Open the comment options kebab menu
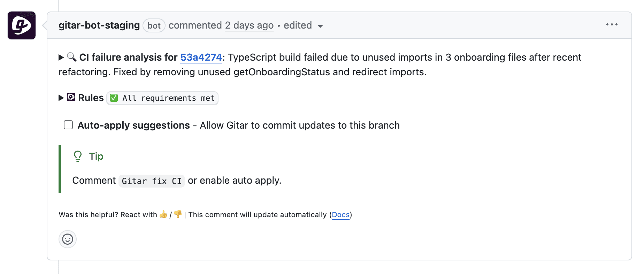The height and width of the screenshot is (274, 644). click(612, 24)
